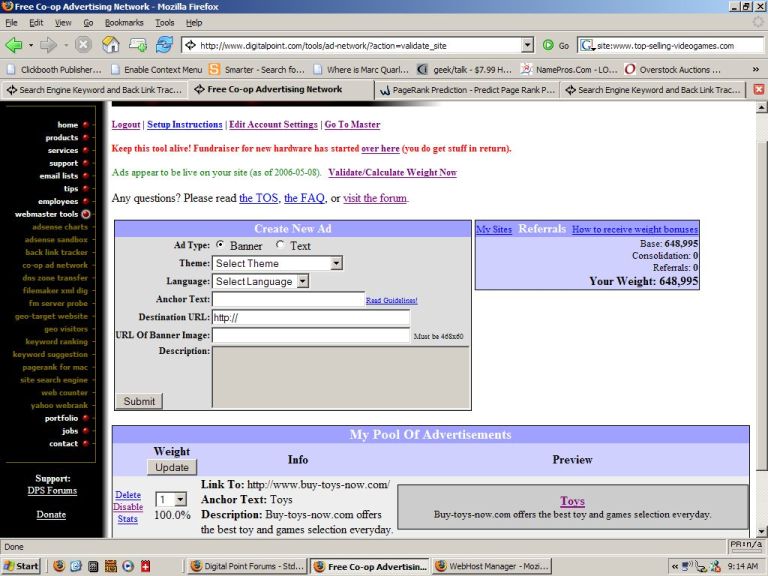
Task: Click the green Back arrow button
Action: tap(13, 45)
